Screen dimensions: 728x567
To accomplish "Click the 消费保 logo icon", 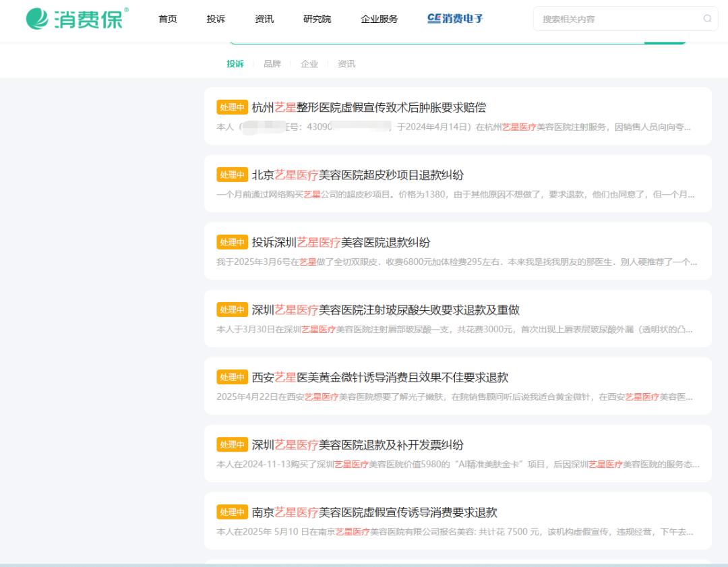I will (x=38, y=19).
